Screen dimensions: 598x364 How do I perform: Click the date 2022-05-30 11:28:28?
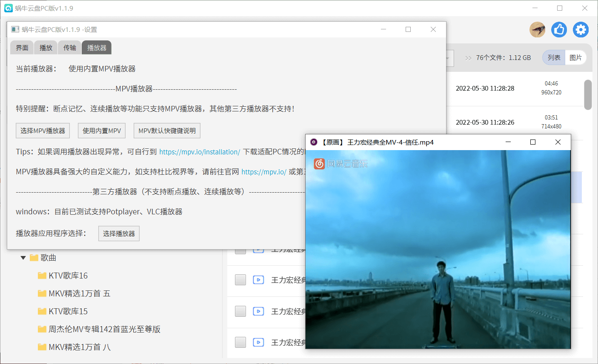point(485,88)
